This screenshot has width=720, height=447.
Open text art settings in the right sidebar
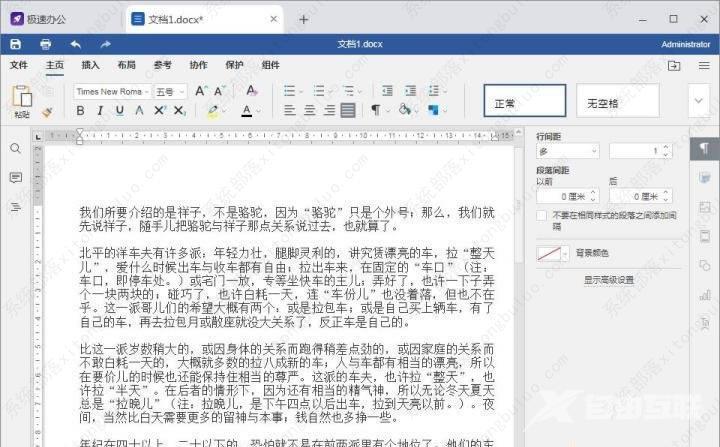(x=704, y=323)
